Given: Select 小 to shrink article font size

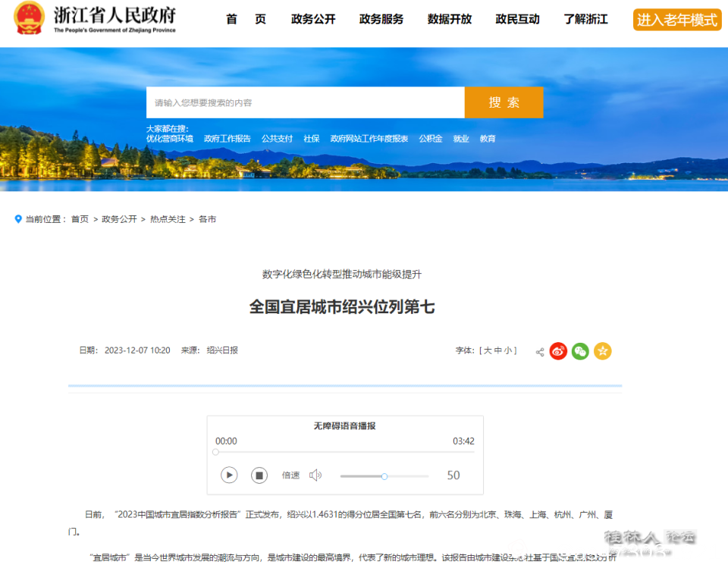Looking at the screenshot, I should (510, 350).
